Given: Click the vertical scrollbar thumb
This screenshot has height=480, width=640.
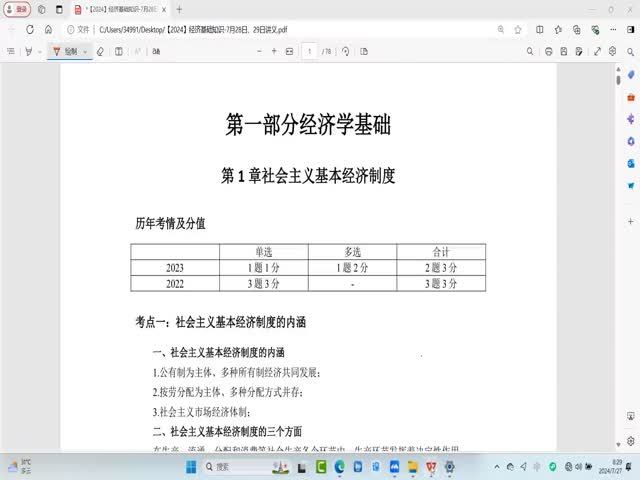Looking at the screenshot, I should tap(619, 80).
